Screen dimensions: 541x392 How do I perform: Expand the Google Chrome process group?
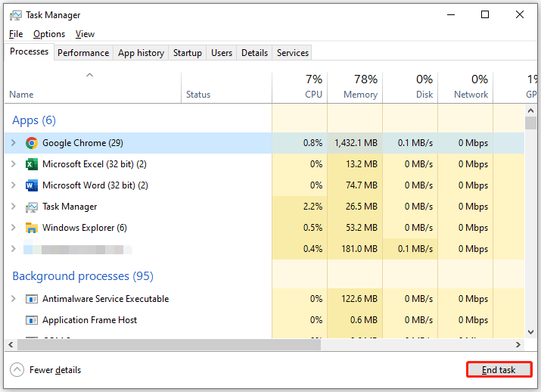[13, 142]
